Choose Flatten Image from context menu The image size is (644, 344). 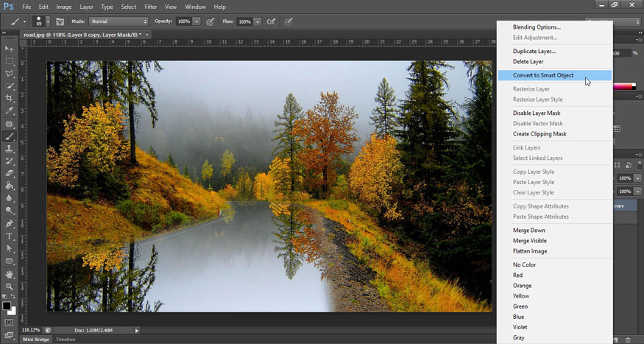[530, 251]
